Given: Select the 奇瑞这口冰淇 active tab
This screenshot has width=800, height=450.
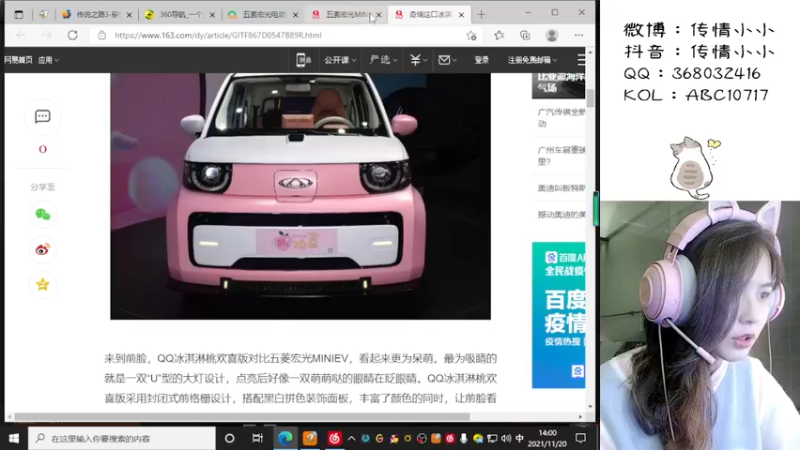Looking at the screenshot, I should [430, 14].
